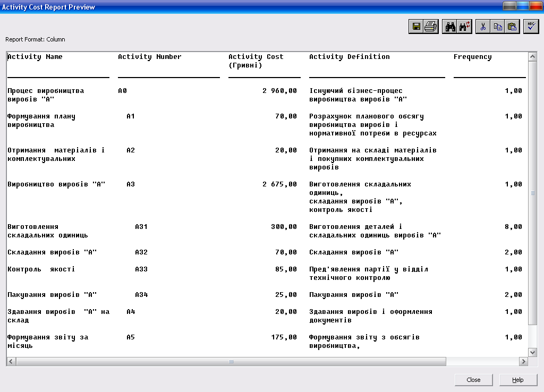Click activity name "Виробництво виробів "А""
Viewport: 544px width, 392px height.
(56, 184)
